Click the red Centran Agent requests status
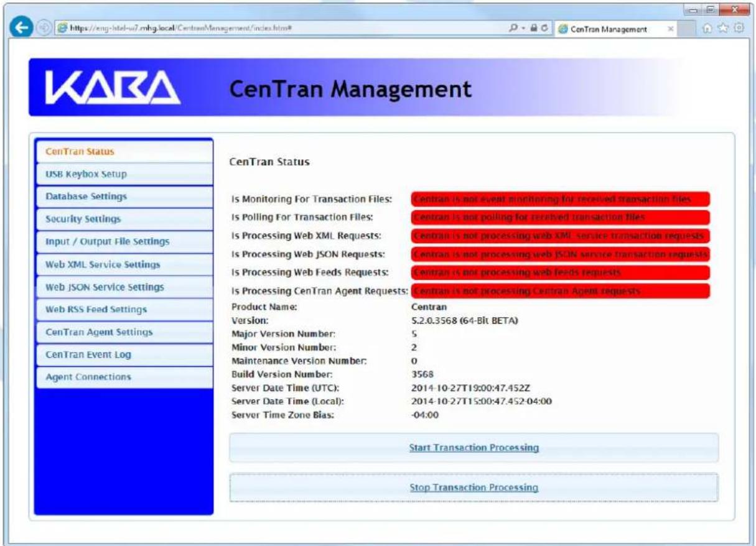This screenshot has width=756, height=546. (560, 291)
